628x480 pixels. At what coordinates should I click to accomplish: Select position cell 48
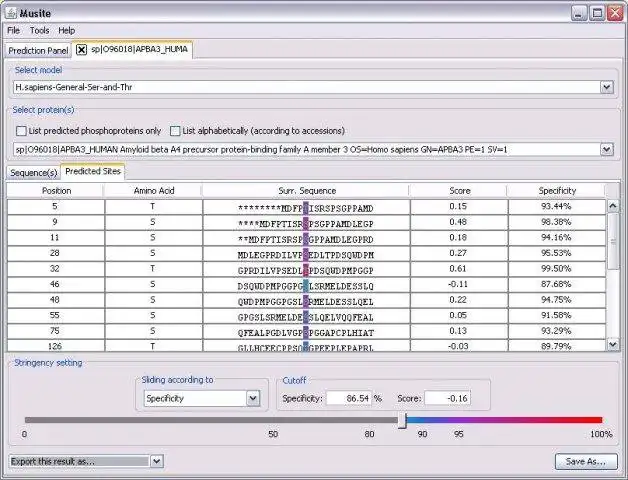click(x=56, y=301)
